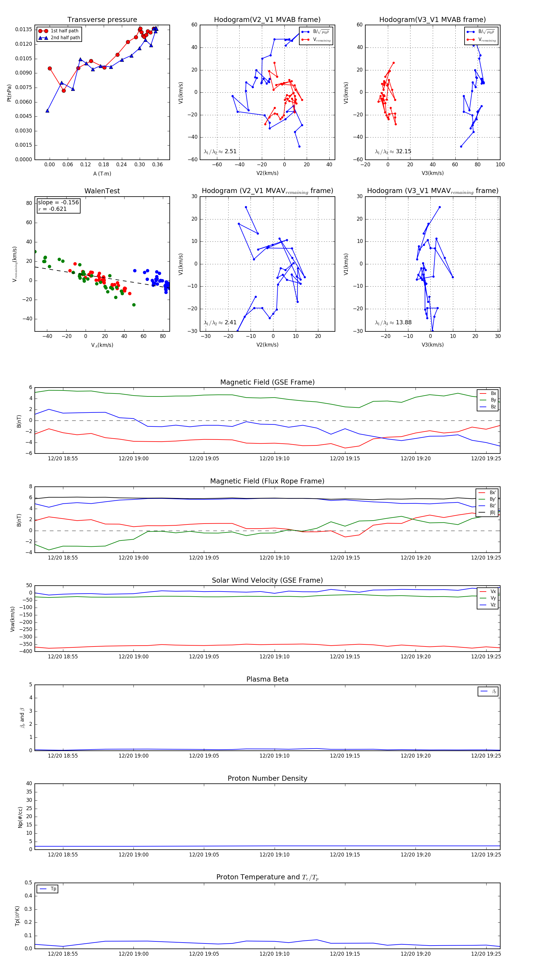Click the 'Proton Temperature and Te/Tp' title

click(267, 877)
